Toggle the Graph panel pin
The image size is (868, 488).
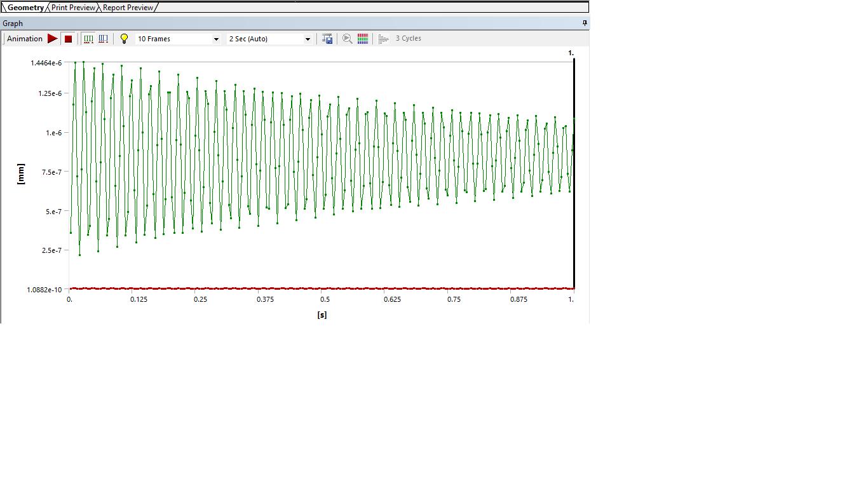point(585,24)
